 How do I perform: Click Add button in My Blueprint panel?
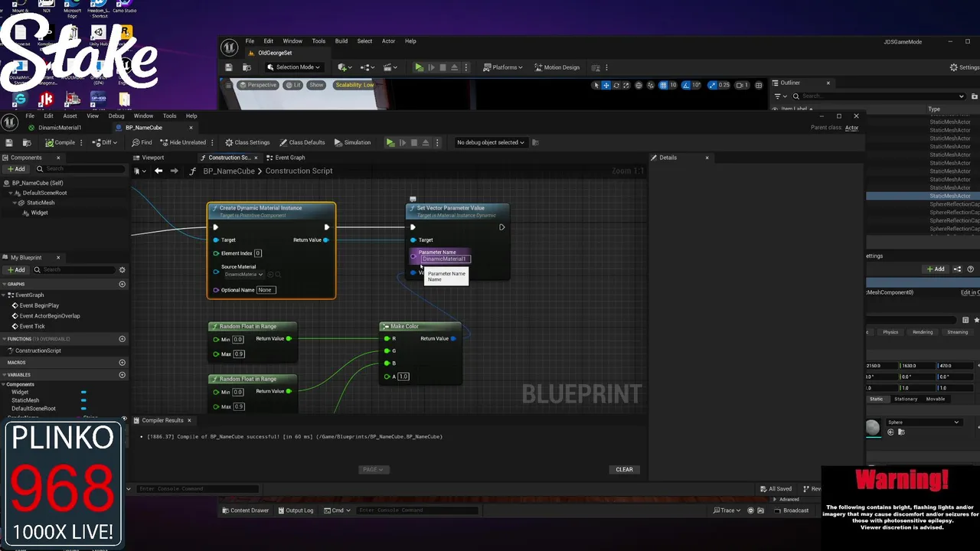[x=16, y=269]
